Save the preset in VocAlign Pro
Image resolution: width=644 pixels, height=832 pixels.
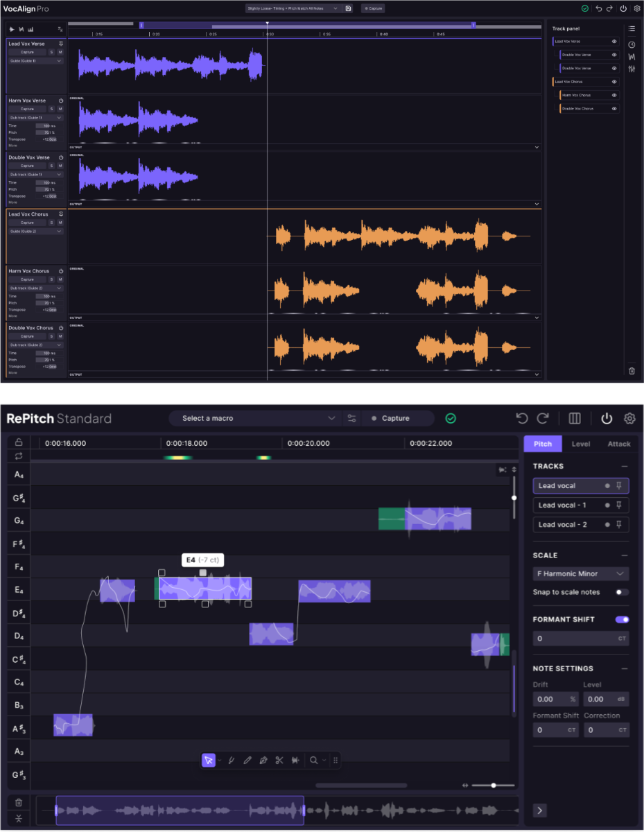pyautogui.click(x=348, y=8)
